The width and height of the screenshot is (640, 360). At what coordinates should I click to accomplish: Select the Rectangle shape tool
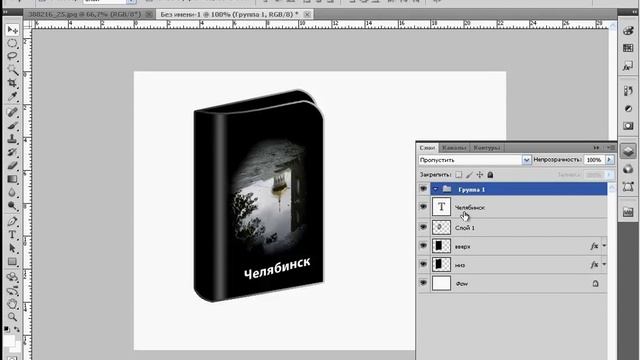tap(12, 262)
